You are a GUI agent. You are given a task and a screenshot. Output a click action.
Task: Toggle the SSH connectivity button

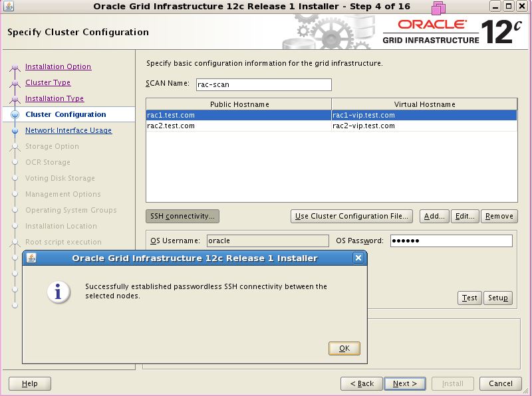coord(182,216)
